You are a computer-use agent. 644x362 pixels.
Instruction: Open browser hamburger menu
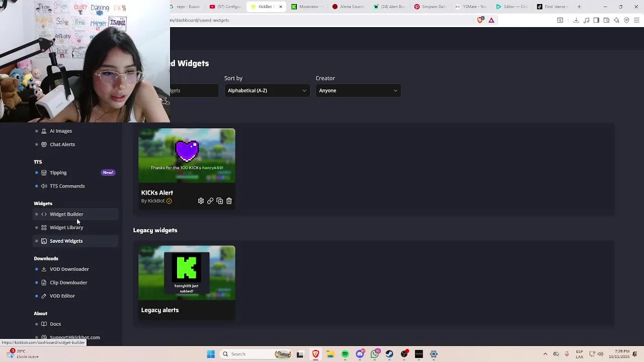tap(636, 20)
